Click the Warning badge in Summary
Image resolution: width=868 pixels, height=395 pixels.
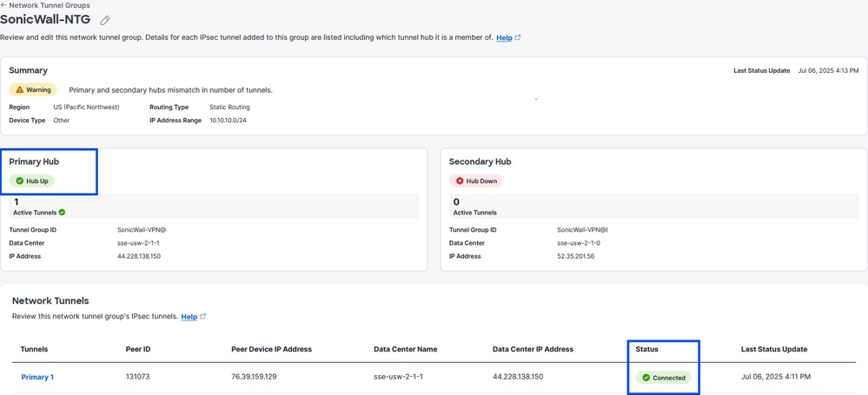click(33, 89)
